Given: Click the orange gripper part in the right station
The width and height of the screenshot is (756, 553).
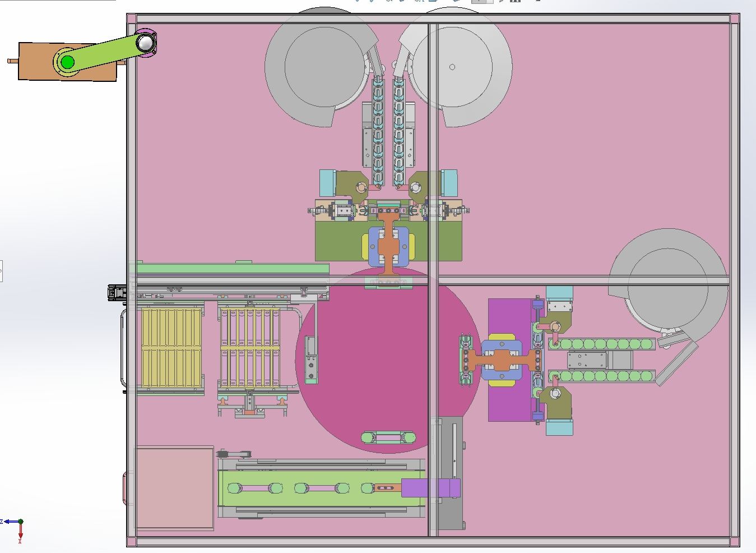Looking at the screenshot, I should click(503, 360).
